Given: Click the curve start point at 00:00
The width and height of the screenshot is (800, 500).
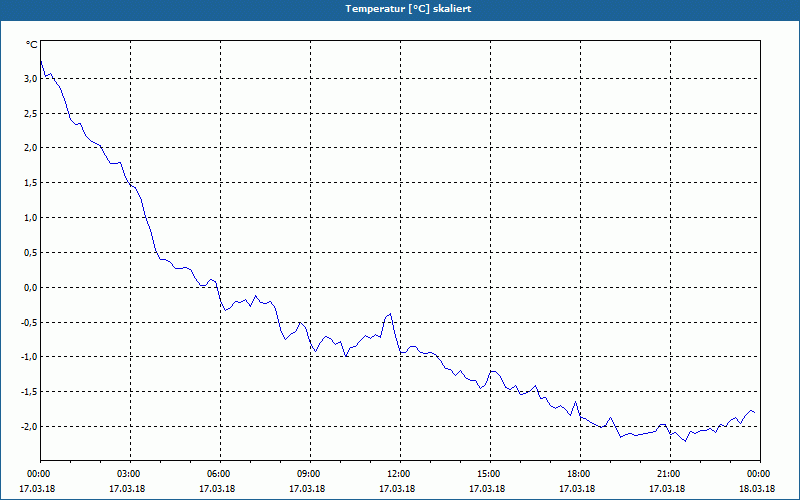Looking at the screenshot, I should coord(41,61).
